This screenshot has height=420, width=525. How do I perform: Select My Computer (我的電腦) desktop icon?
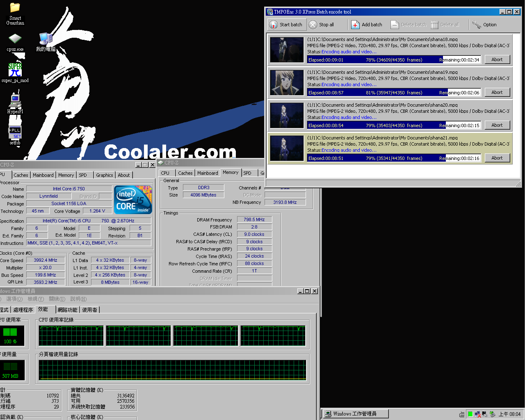pyautogui.click(x=46, y=42)
